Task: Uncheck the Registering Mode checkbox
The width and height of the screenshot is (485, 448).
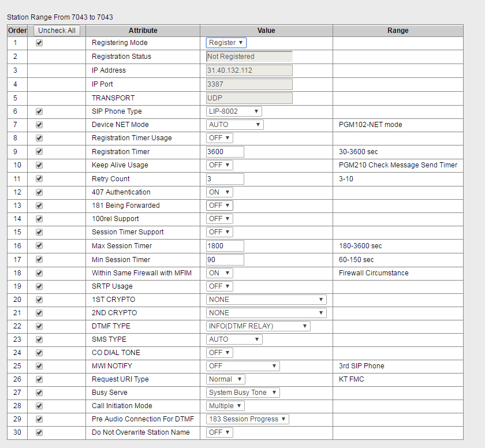Action: (x=39, y=43)
